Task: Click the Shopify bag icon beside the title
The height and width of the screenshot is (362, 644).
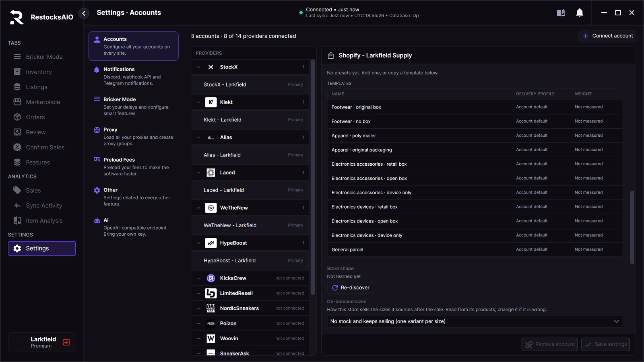Action: (331, 56)
